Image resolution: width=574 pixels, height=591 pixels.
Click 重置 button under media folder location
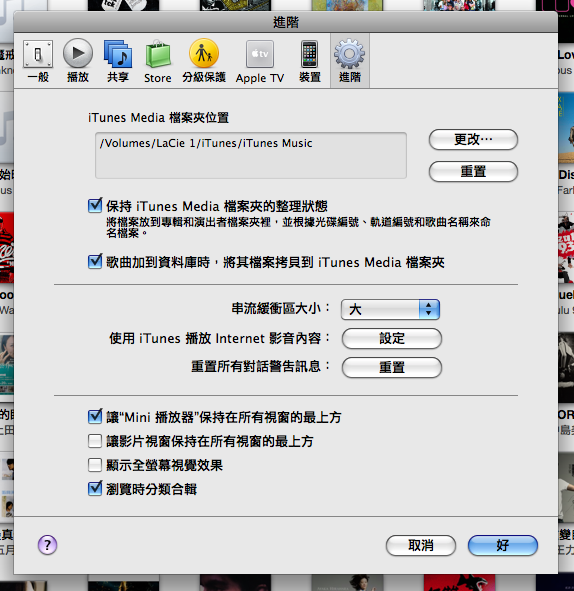pyautogui.click(x=473, y=171)
